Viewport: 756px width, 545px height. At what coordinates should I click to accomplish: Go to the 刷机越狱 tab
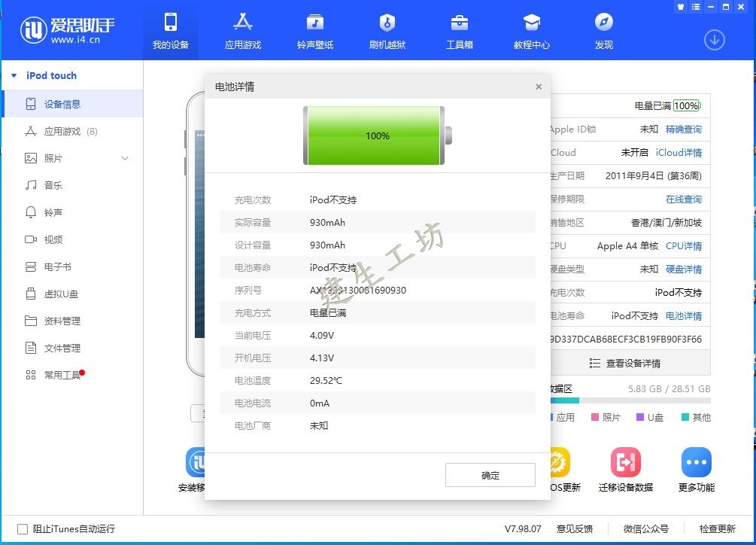coord(387,32)
